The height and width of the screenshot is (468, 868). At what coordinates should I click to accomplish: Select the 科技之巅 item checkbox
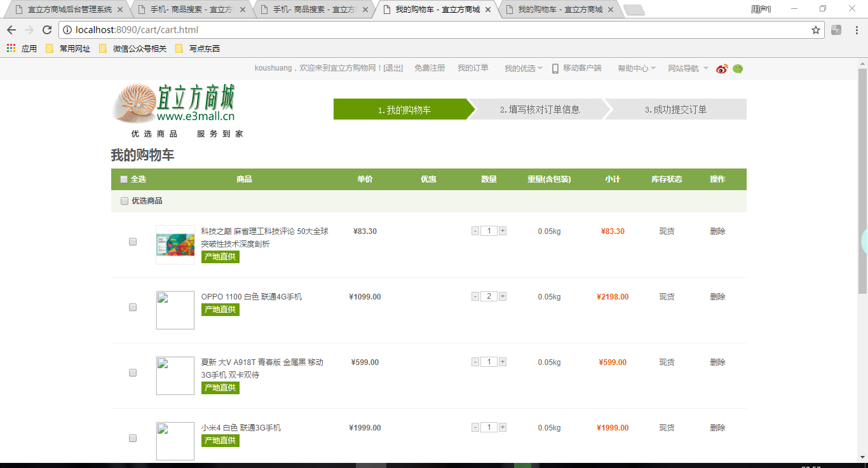tap(133, 242)
